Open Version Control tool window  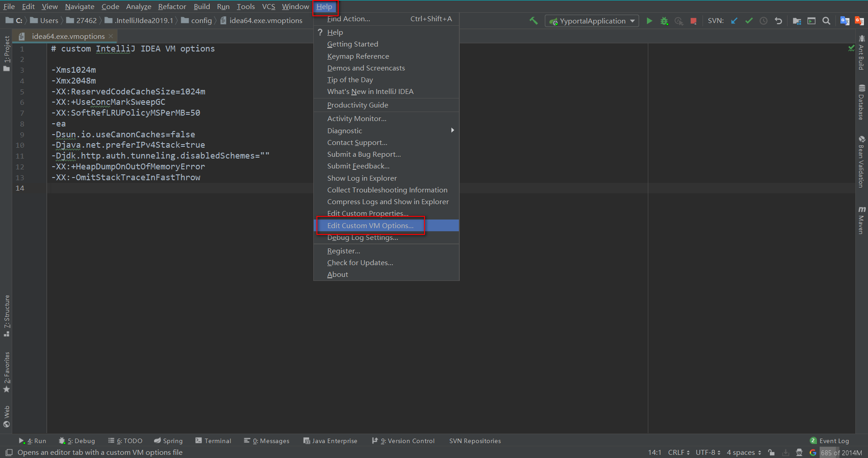pyautogui.click(x=403, y=441)
